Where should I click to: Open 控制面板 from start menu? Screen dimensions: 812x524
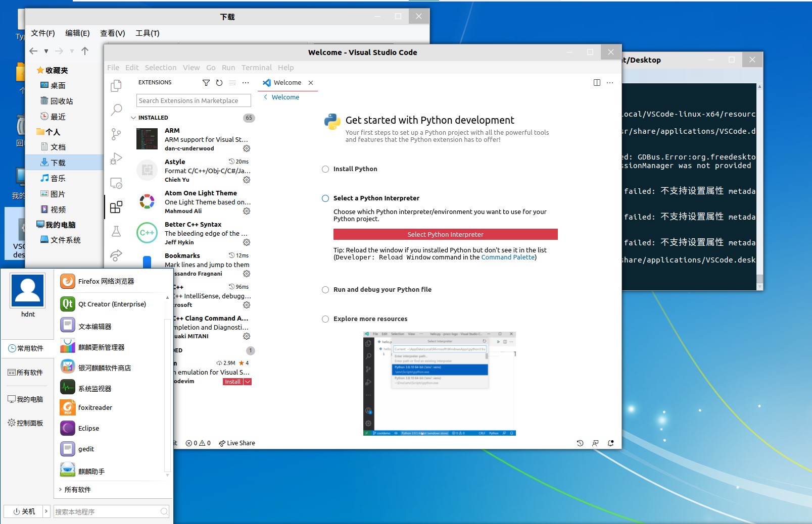tap(25, 423)
